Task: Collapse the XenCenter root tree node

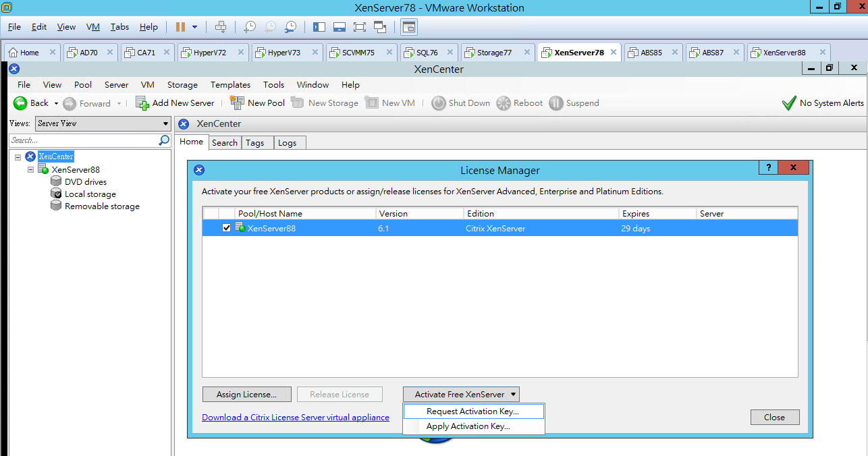Action: pyautogui.click(x=18, y=156)
